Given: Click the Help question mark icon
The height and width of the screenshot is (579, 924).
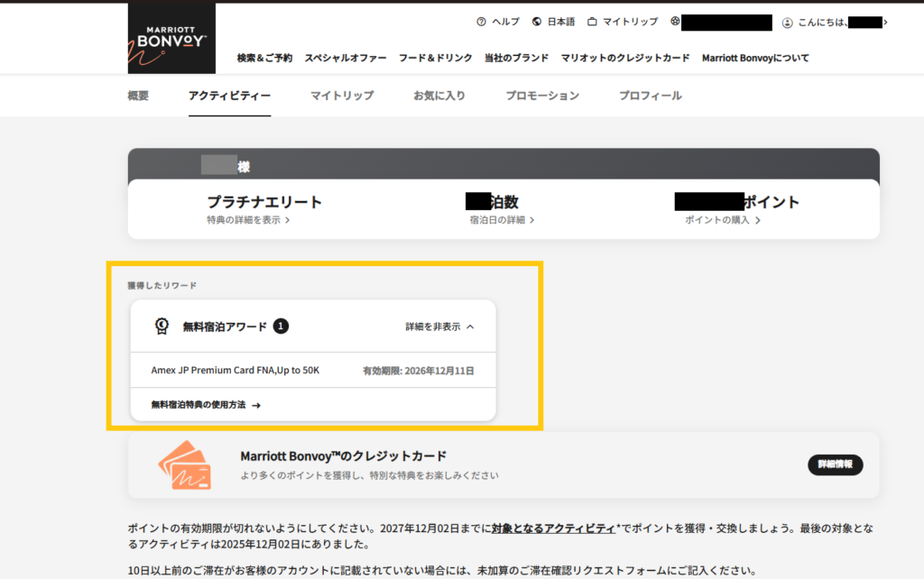Looking at the screenshot, I should [479, 21].
